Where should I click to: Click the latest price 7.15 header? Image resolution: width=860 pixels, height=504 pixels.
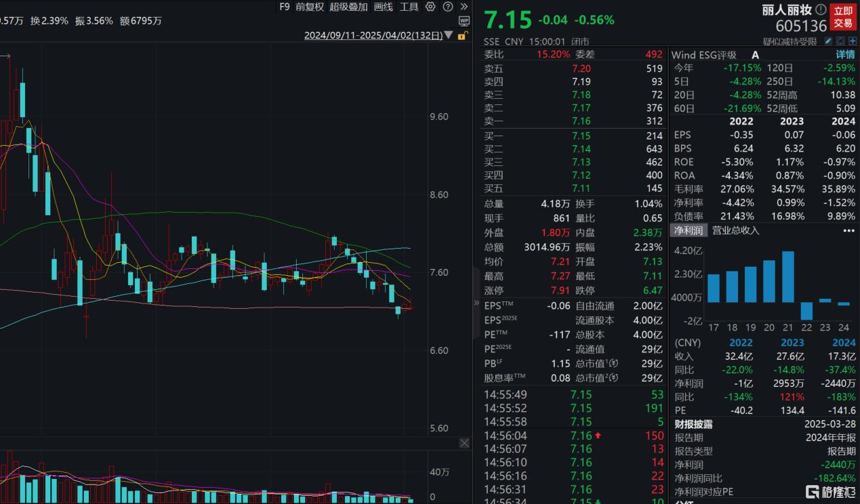click(508, 20)
